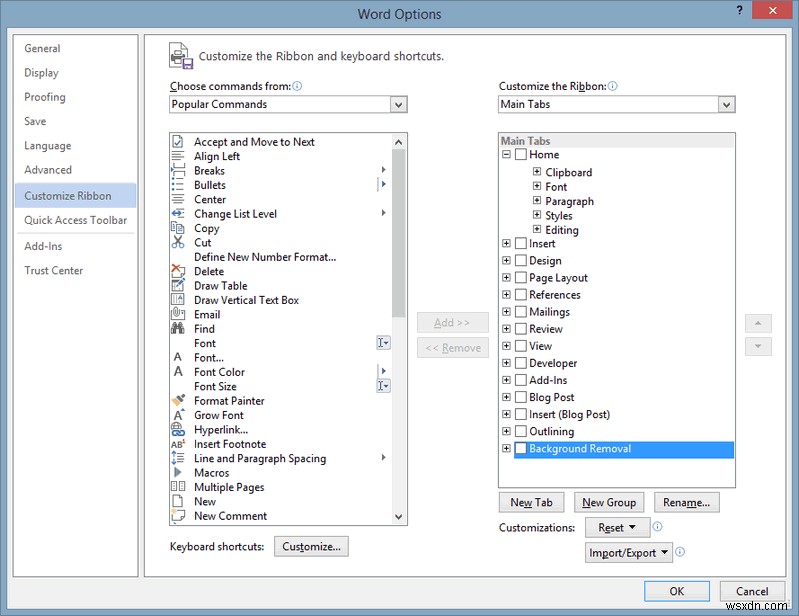Collapse the Home tab tree node
The width and height of the screenshot is (799, 616).
pyautogui.click(x=506, y=154)
